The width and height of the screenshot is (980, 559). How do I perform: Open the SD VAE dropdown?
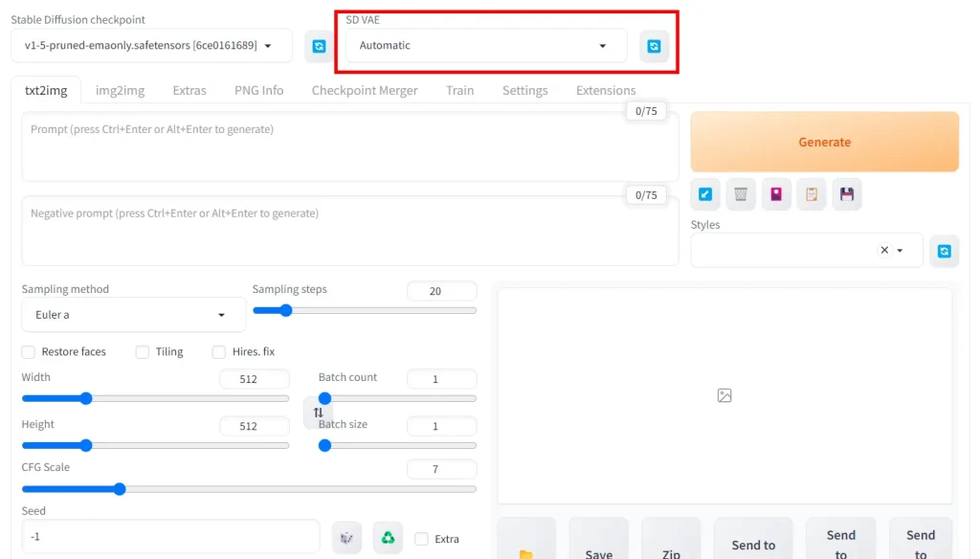[485, 46]
